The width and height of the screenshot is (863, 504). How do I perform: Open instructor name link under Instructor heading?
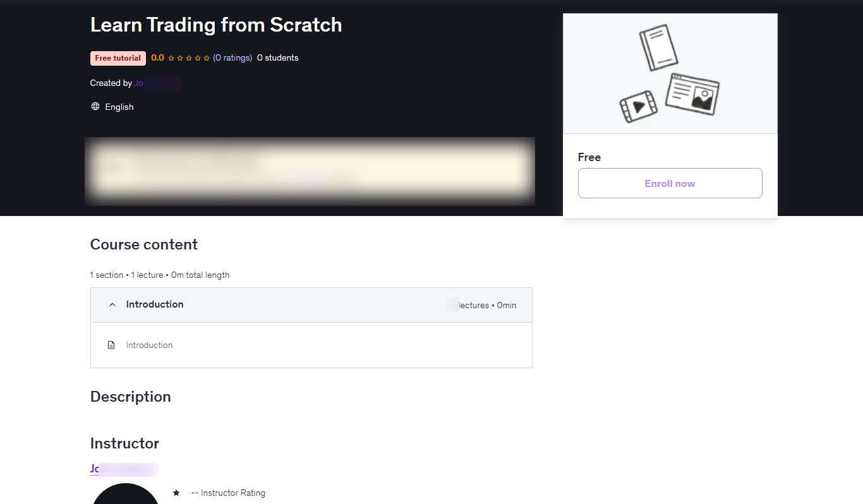[124, 469]
